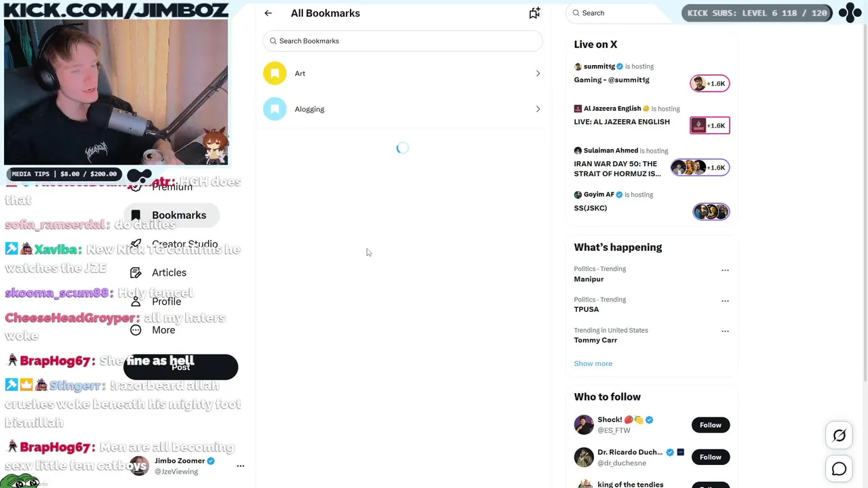Open the Grok icon at bottom right
Viewport: 868px width, 488px height.
[x=839, y=436]
